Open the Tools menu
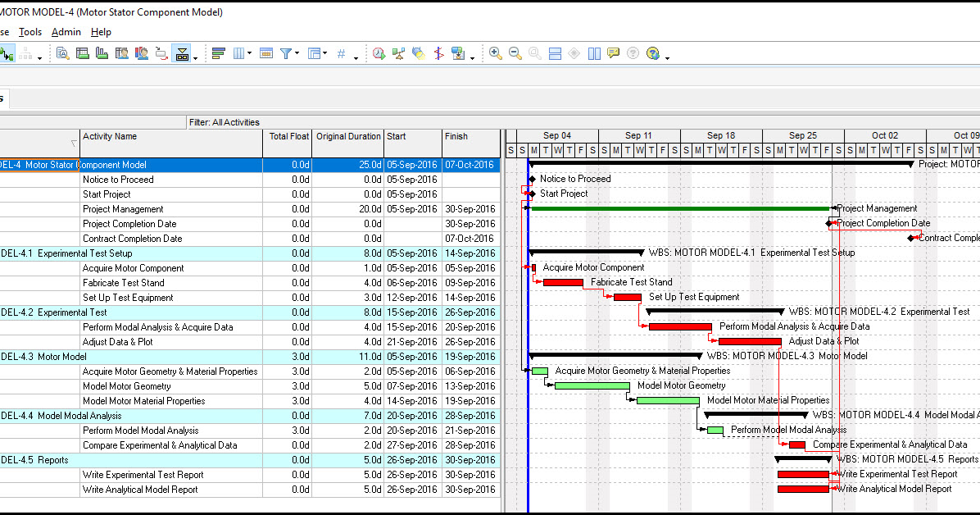 pyautogui.click(x=30, y=32)
